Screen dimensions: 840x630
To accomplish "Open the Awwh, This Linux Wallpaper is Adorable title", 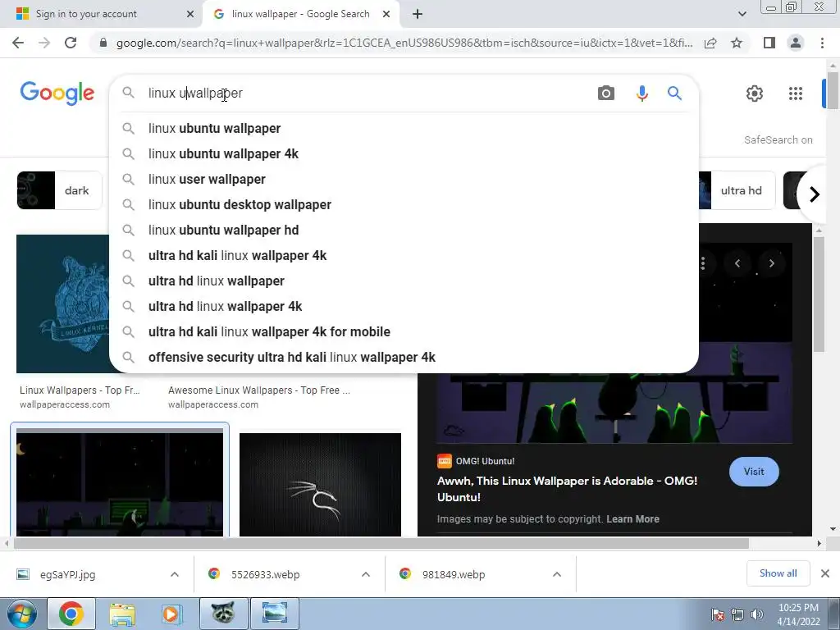I will click(567, 489).
